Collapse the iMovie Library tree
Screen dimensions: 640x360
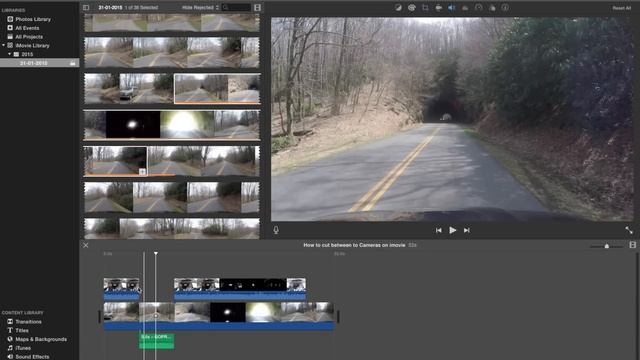(x=4, y=45)
